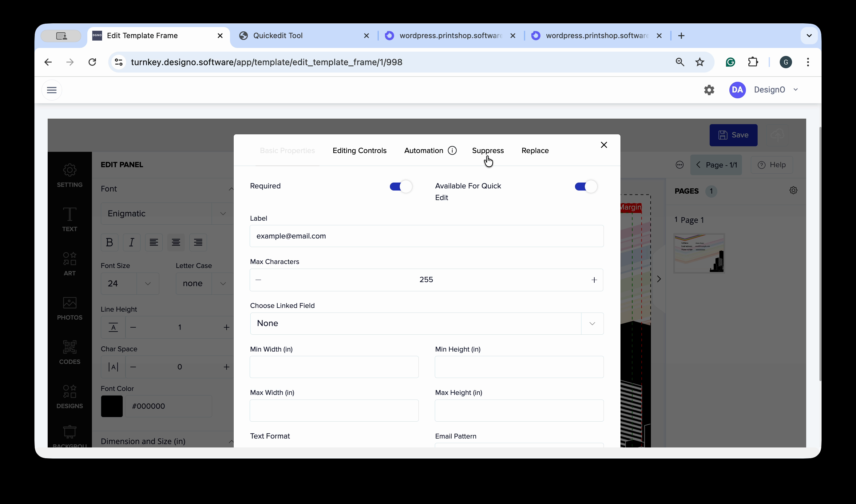Click the hamburger menu icon

(x=52, y=90)
